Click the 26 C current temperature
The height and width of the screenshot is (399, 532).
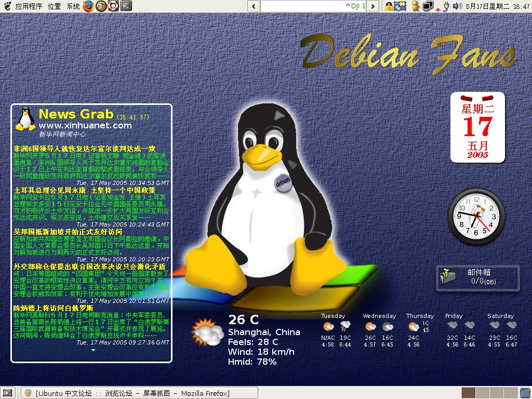pyautogui.click(x=243, y=320)
